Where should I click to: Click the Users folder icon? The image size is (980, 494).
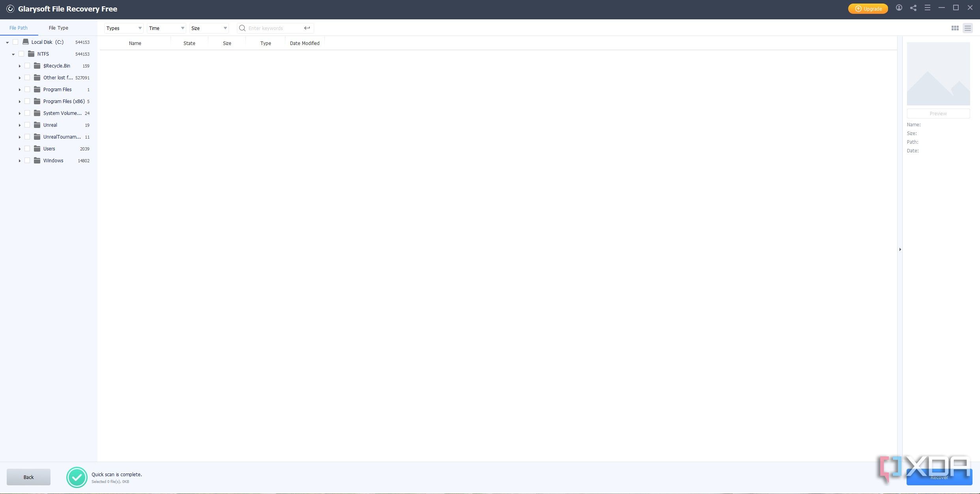click(37, 148)
